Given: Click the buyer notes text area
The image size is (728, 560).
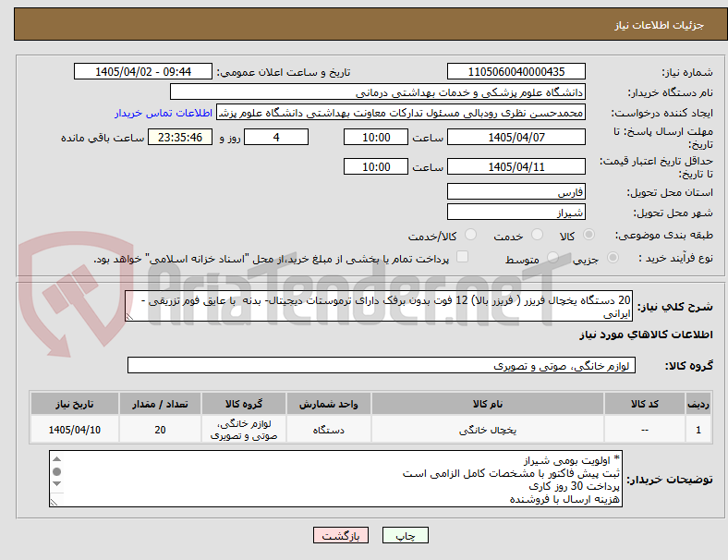Looking at the screenshot, I should pyautogui.click(x=335, y=479).
